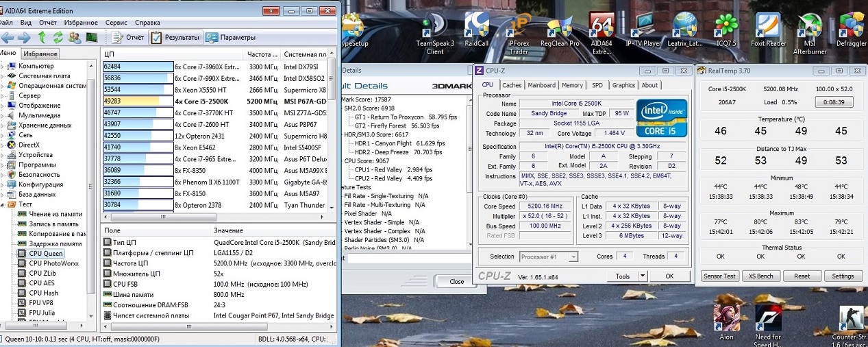Open the Сервис menu in AIDA64
868x347 pixels.
pos(116,22)
